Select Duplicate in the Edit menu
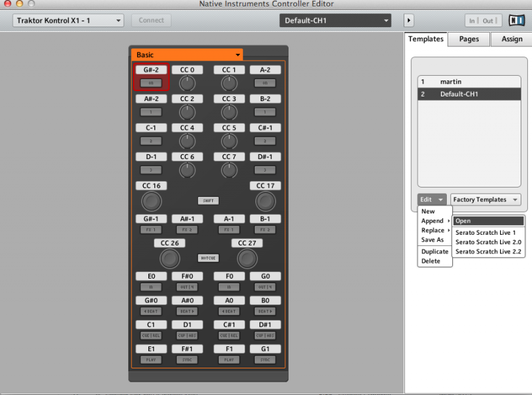The height and width of the screenshot is (395, 532). pyautogui.click(x=435, y=251)
